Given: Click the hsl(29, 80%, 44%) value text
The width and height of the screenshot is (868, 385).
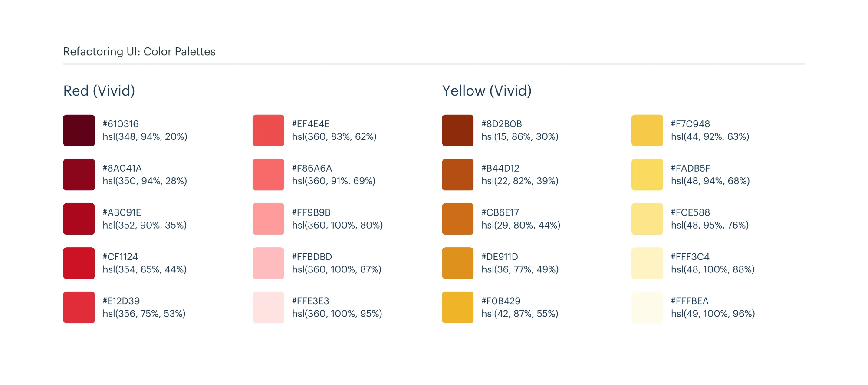Looking at the screenshot, I should 521,225.
